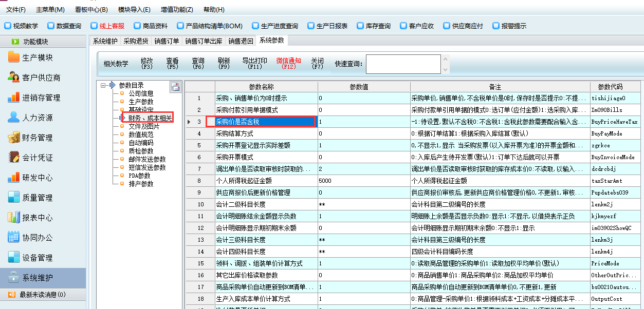Click the 修改 (F3) button
This screenshot has width=644, height=309.
pyautogui.click(x=146, y=63)
